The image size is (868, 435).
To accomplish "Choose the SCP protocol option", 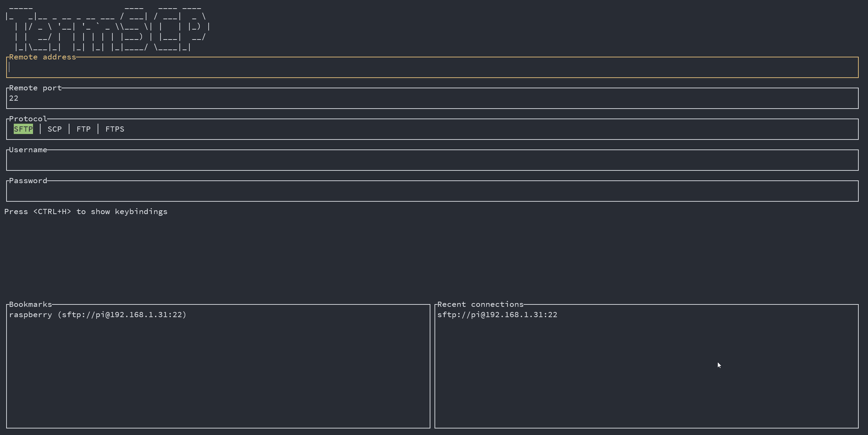I will (x=54, y=129).
